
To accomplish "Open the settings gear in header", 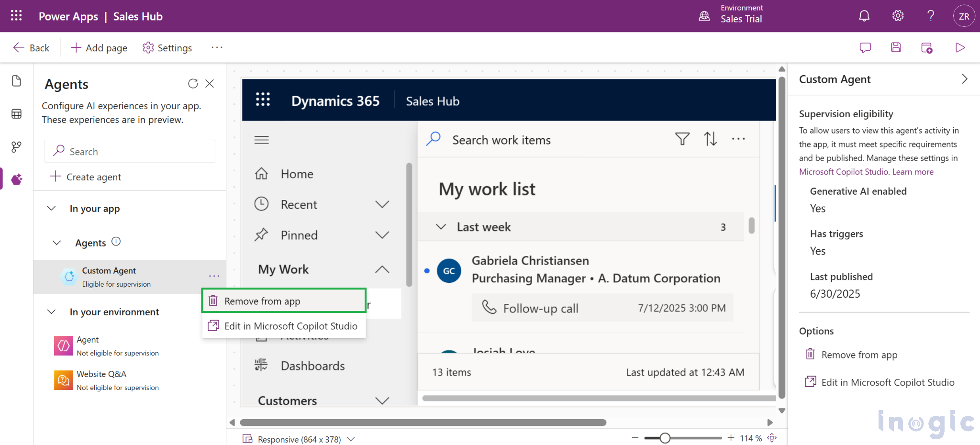I will click(x=898, y=16).
